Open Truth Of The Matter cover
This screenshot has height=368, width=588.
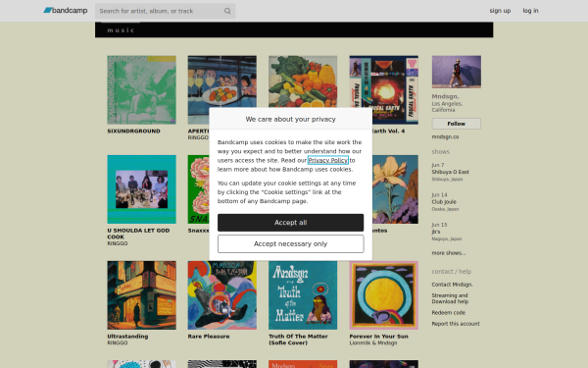click(303, 295)
